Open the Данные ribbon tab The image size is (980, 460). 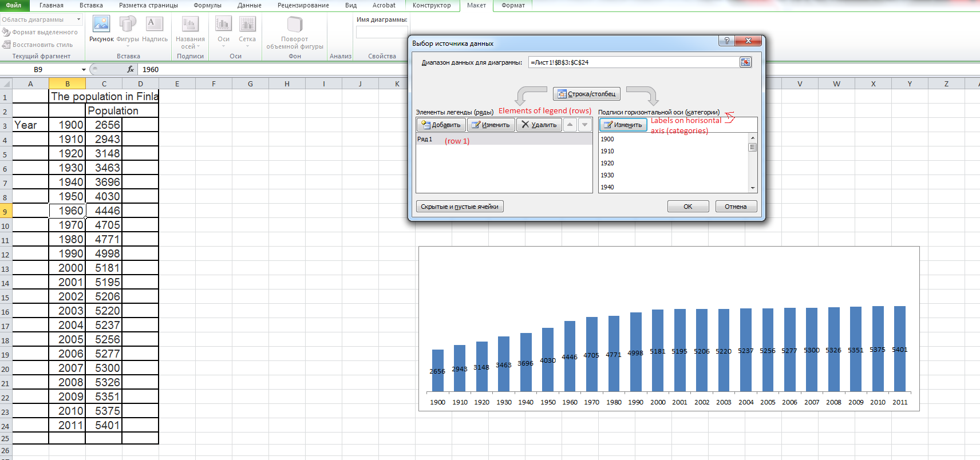[249, 5]
